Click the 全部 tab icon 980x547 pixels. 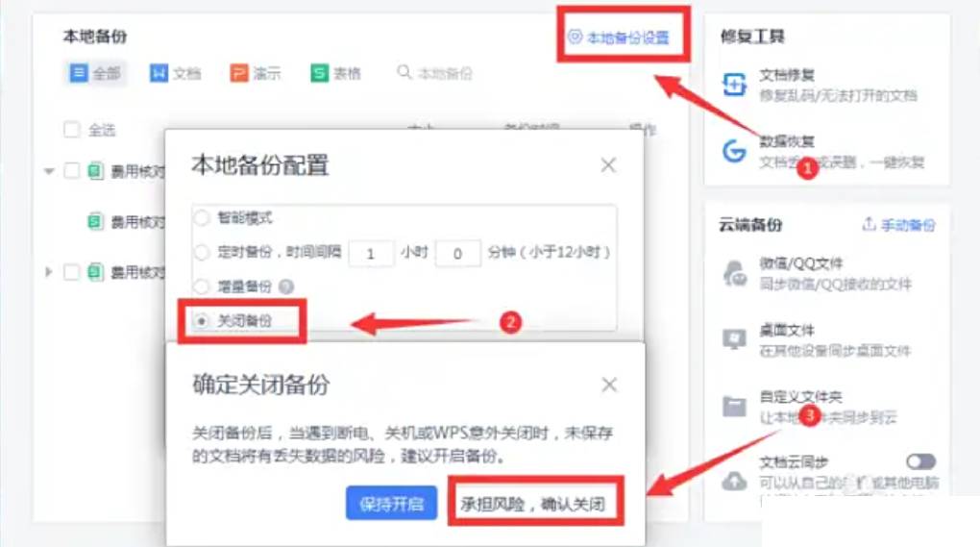78,73
